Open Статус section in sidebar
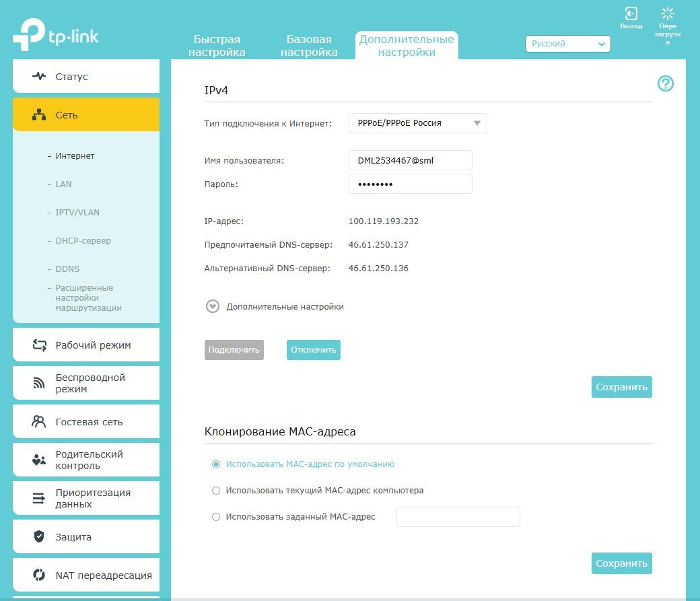This screenshot has height=601, width=700. (86, 77)
